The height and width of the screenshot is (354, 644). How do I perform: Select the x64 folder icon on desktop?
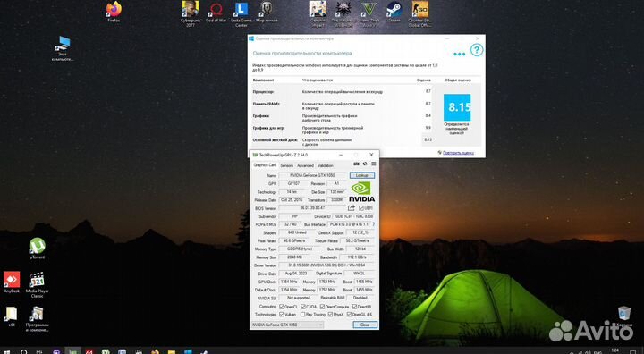point(12,316)
